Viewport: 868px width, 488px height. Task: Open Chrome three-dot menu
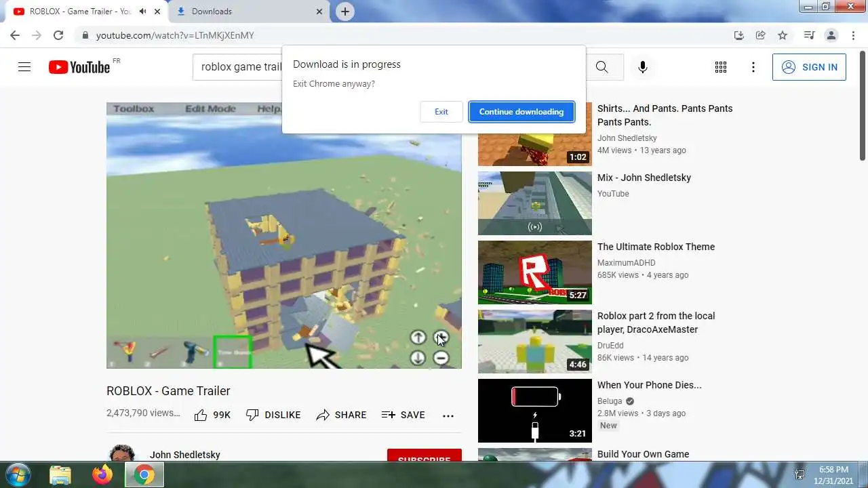pyautogui.click(x=852, y=35)
